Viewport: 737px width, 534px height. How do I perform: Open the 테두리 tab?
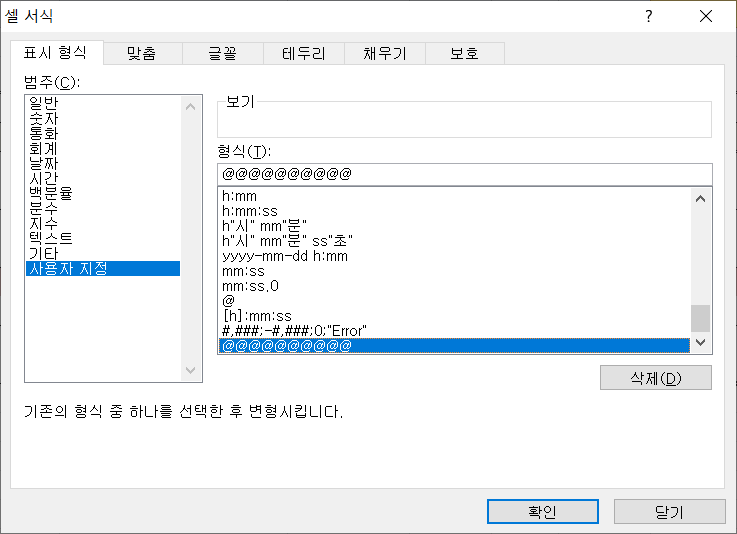(x=304, y=53)
